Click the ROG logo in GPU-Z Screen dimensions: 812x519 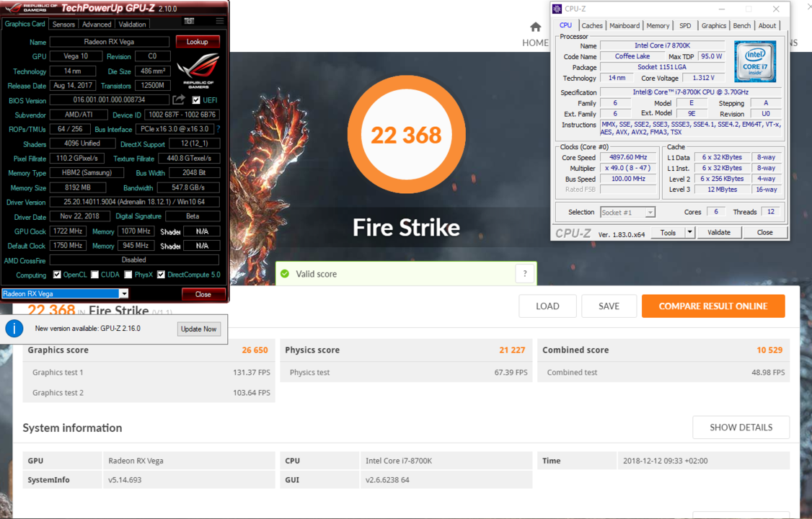198,71
